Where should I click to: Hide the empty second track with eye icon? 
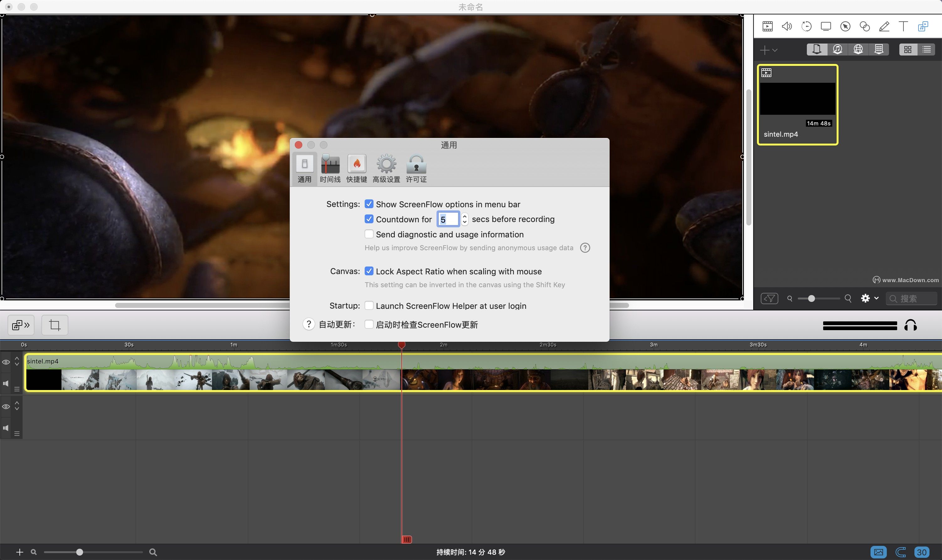[6, 407]
